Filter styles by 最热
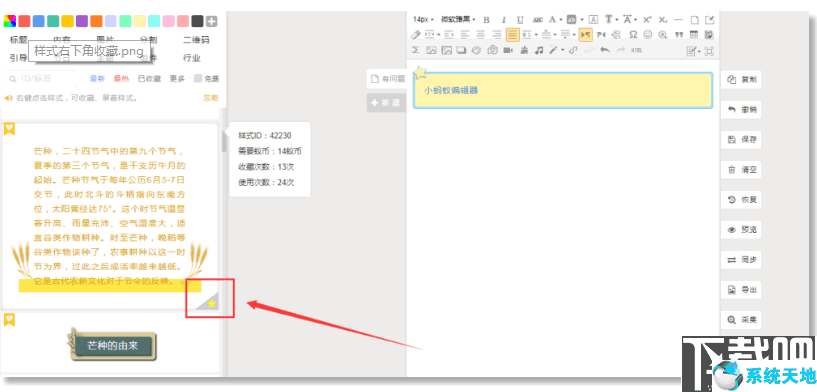Image resolution: width=817 pixels, height=392 pixels. tap(121, 79)
